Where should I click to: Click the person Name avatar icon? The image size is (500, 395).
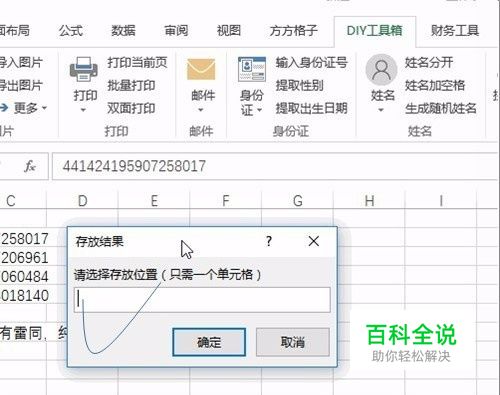click(x=381, y=70)
